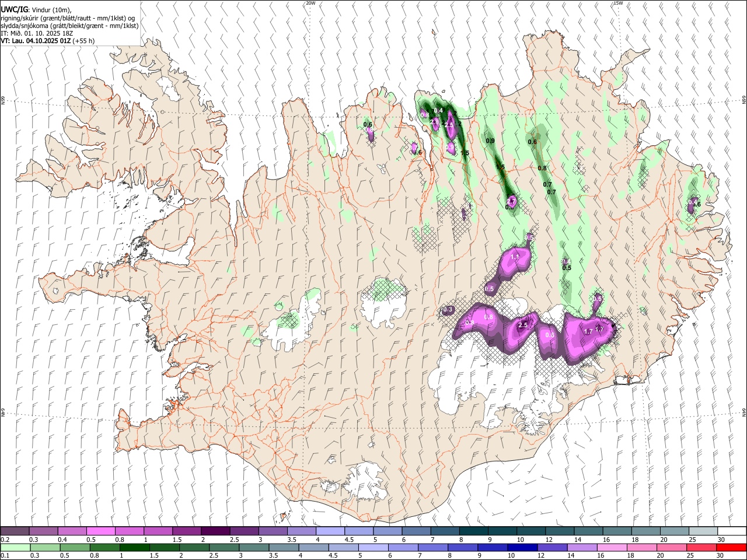Select the white 30 swatch in top legend
Screen dimensions: 747x560
731,531
